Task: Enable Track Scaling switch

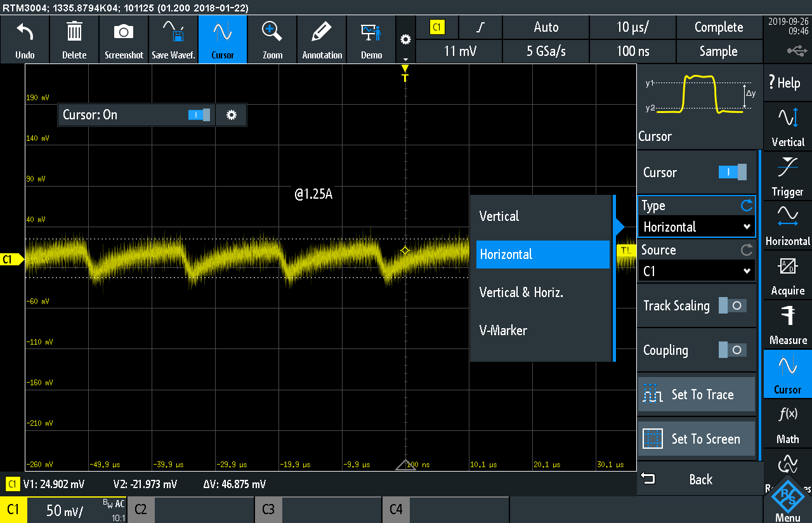Action: coord(732,305)
